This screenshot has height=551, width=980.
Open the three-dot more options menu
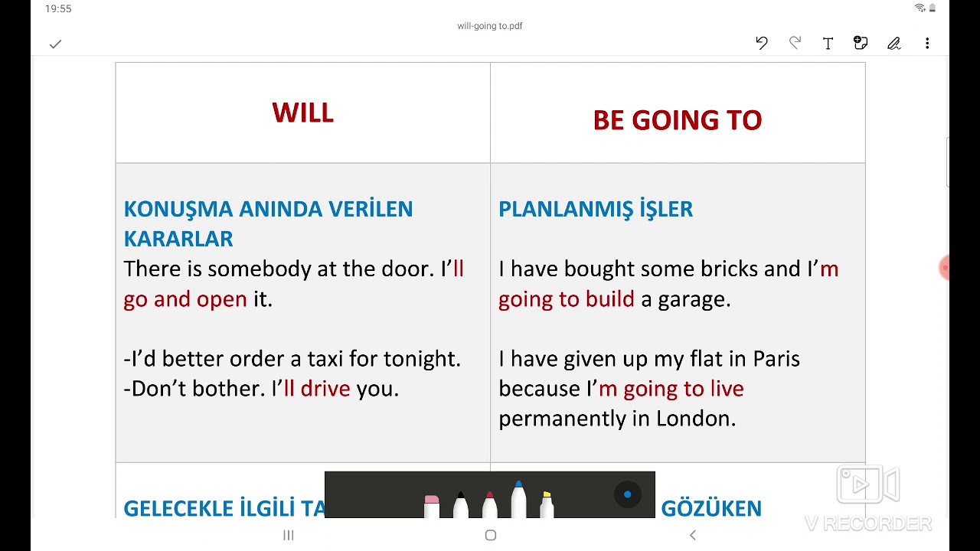tap(927, 44)
